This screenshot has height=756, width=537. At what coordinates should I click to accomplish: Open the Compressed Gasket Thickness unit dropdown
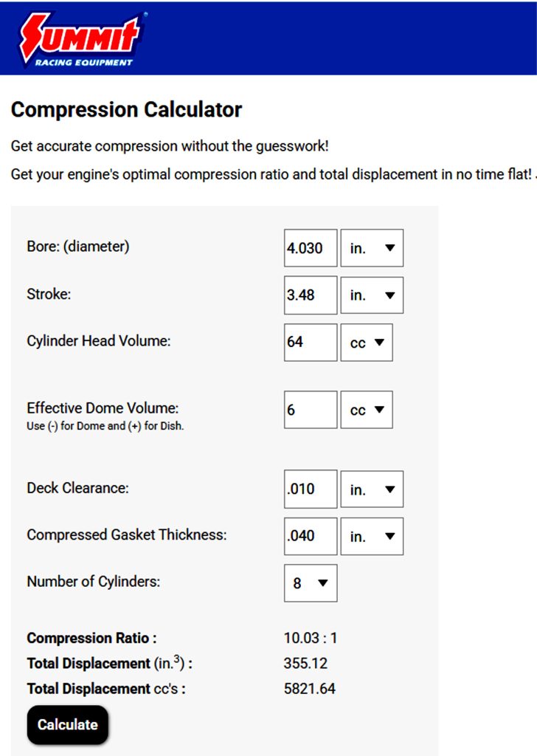pos(372,536)
